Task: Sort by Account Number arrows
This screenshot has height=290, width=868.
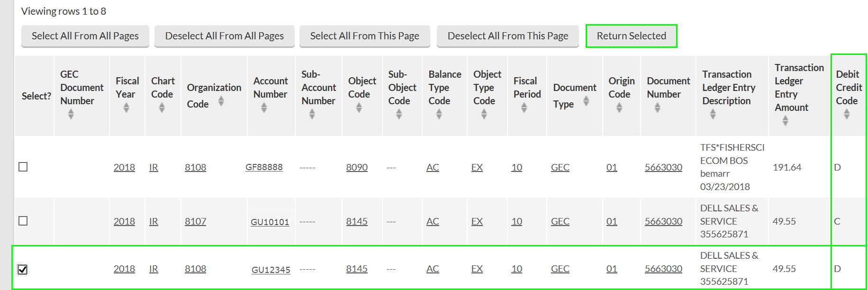Action: (x=264, y=108)
